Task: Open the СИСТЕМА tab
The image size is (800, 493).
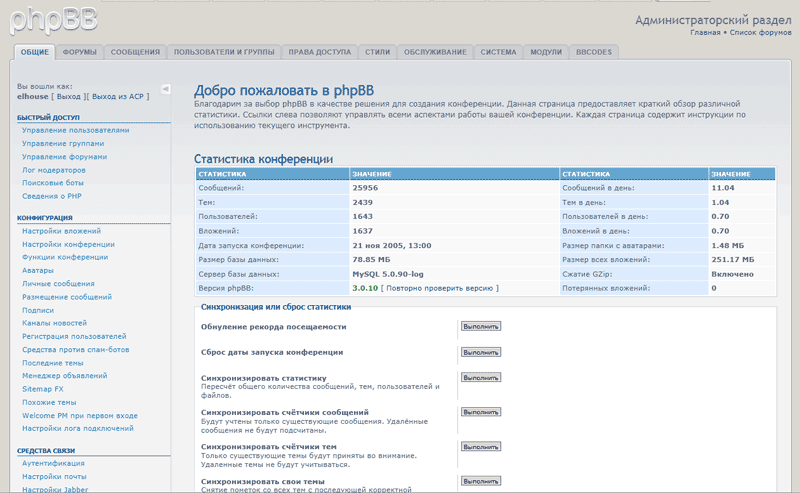Action: pyautogui.click(x=498, y=52)
